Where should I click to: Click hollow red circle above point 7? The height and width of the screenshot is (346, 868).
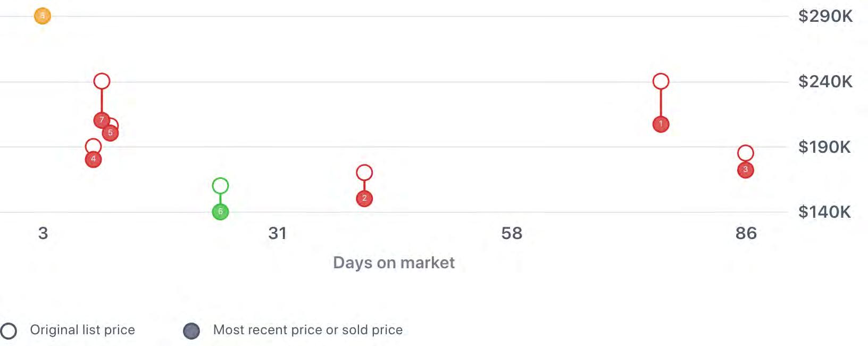point(102,81)
